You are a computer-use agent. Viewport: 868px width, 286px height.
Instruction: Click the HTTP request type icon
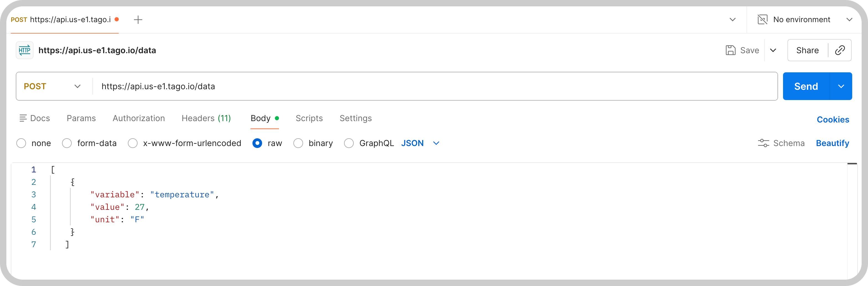(25, 50)
